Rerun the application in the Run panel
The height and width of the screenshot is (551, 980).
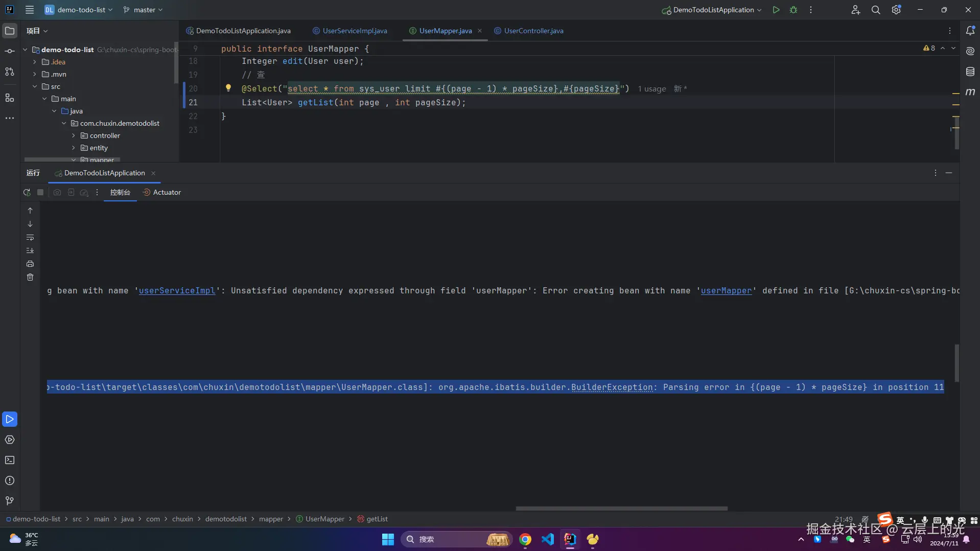(27, 192)
